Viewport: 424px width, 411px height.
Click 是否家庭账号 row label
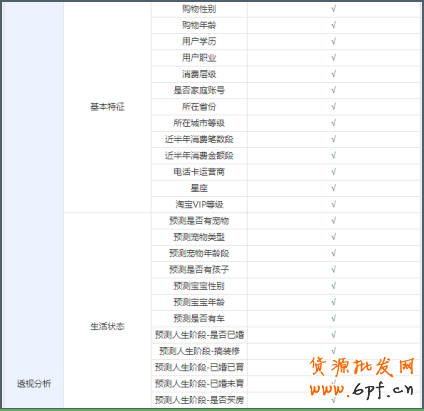point(199,90)
